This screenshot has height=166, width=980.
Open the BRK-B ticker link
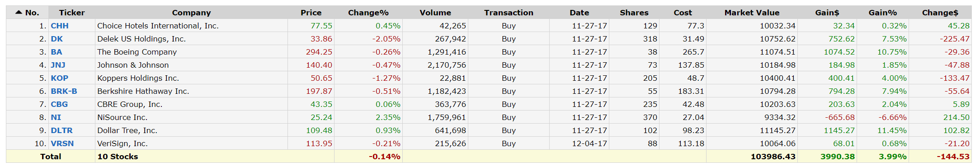pos(64,91)
